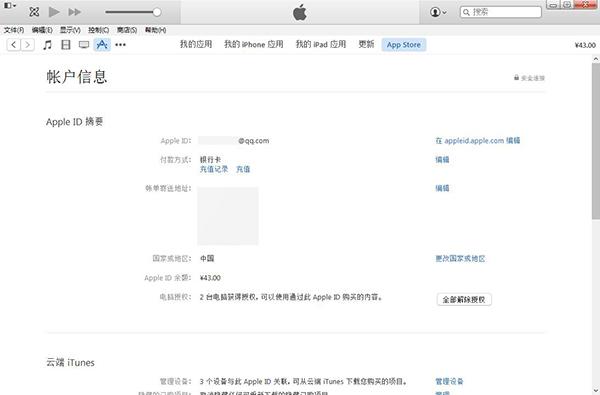Open the more media types ellipsis
This screenshot has width=600, height=395.
pos(121,45)
